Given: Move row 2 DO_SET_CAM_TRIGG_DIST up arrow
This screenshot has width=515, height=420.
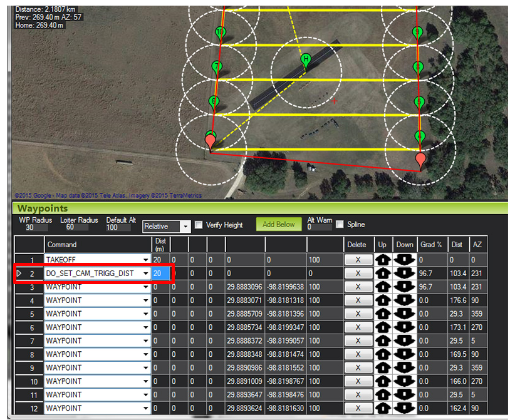Looking at the screenshot, I should [x=383, y=274].
